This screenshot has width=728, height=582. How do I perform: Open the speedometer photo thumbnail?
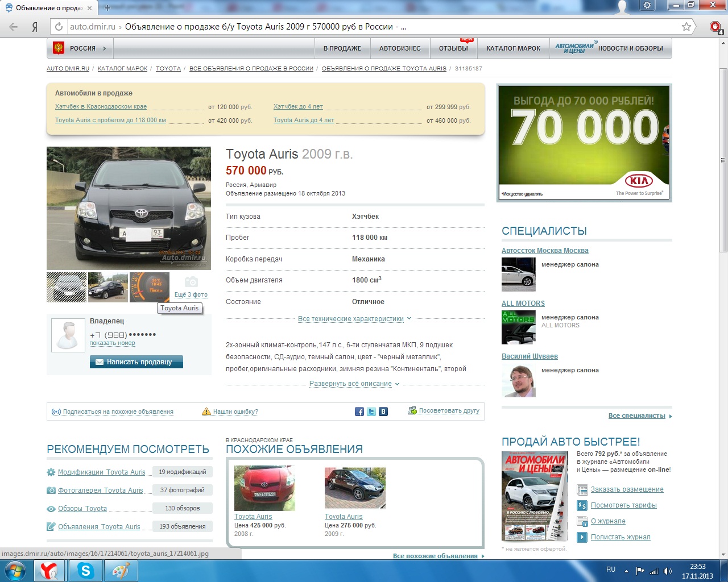click(x=150, y=287)
